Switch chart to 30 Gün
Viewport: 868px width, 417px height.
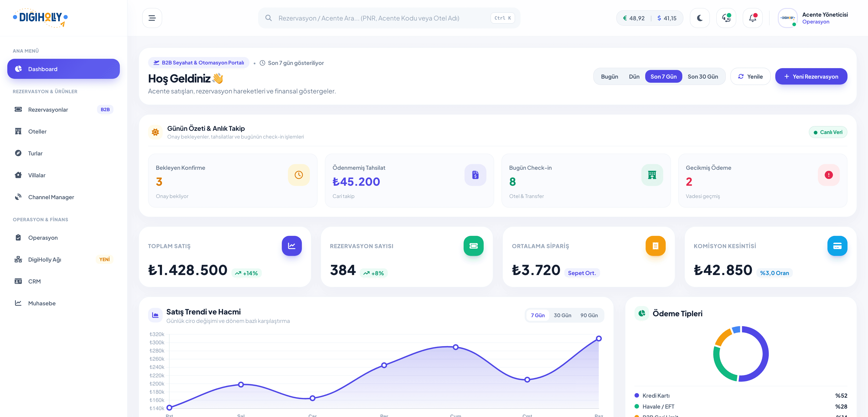562,315
